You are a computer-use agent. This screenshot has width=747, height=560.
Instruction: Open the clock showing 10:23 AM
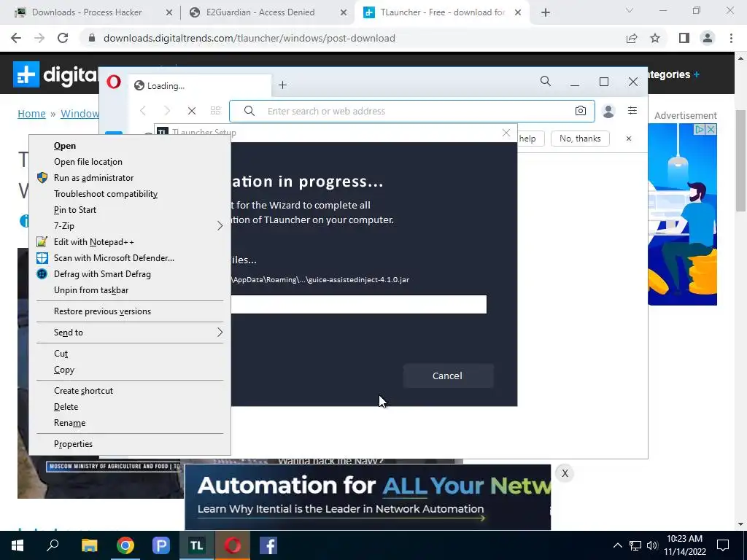(684, 545)
